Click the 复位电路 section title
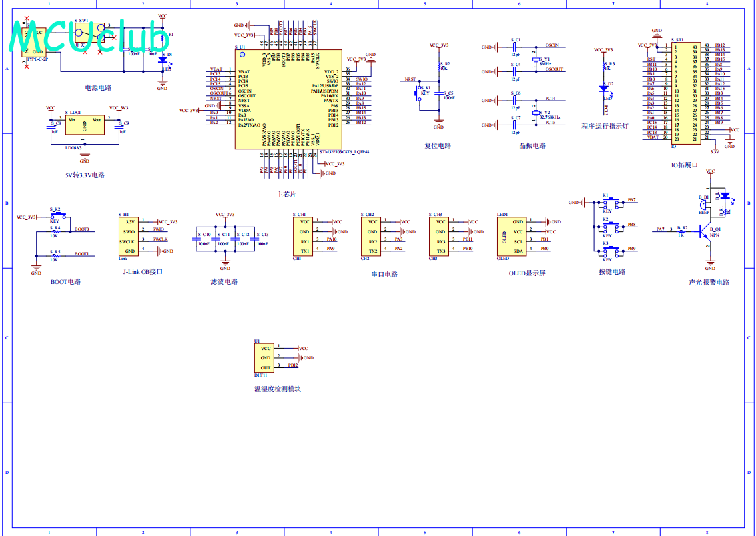This screenshot has width=756, height=536. [x=438, y=146]
